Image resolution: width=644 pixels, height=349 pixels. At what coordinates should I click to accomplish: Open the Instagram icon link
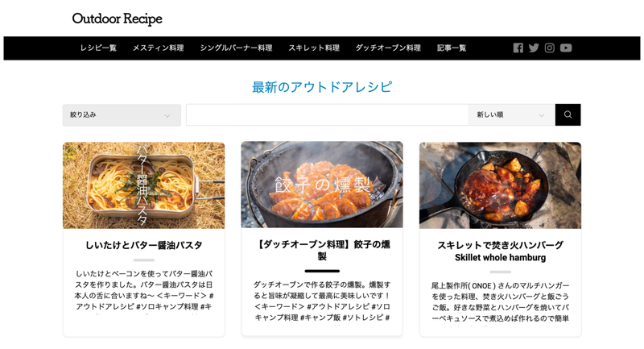pyautogui.click(x=550, y=48)
